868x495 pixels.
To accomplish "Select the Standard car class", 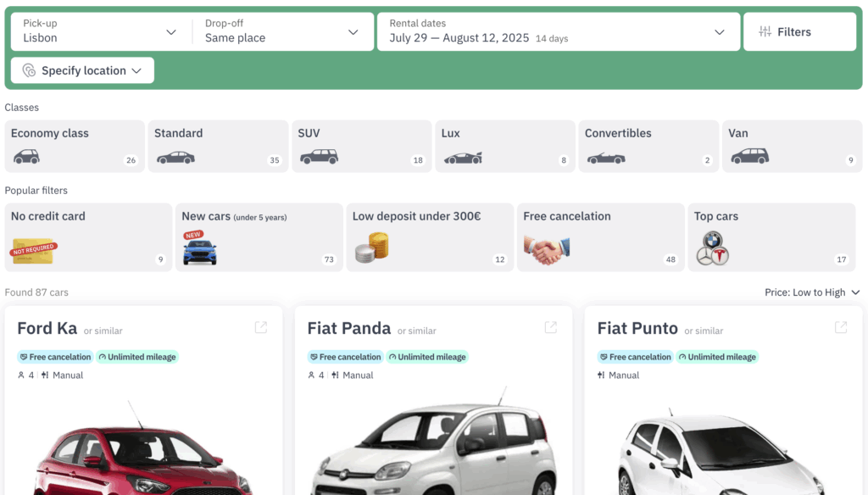I will pos(218,146).
